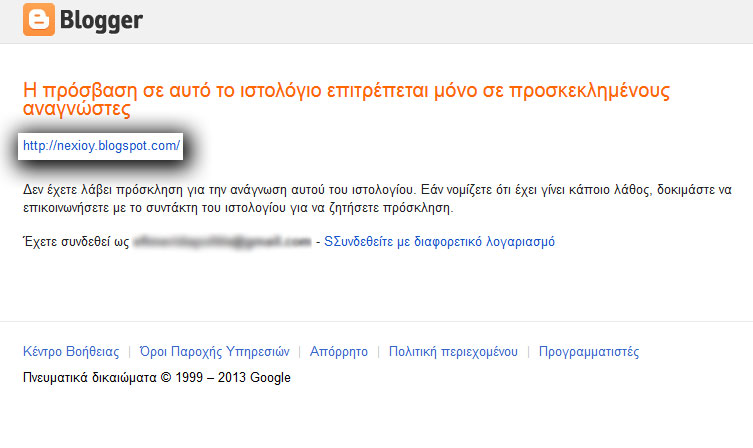Click the orange heading about invited readers
Image resolution: width=753 pixels, height=448 pixels.
pos(346,99)
